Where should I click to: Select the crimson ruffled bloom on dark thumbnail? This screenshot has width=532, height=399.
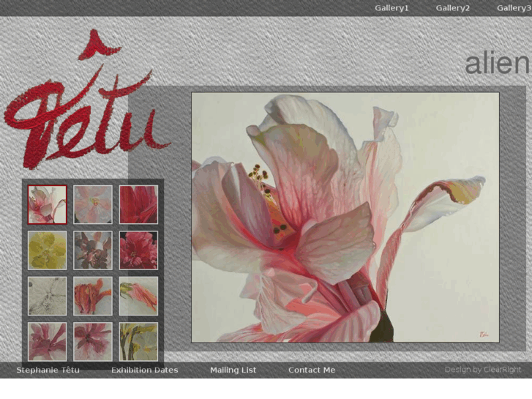tap(138, 250)
